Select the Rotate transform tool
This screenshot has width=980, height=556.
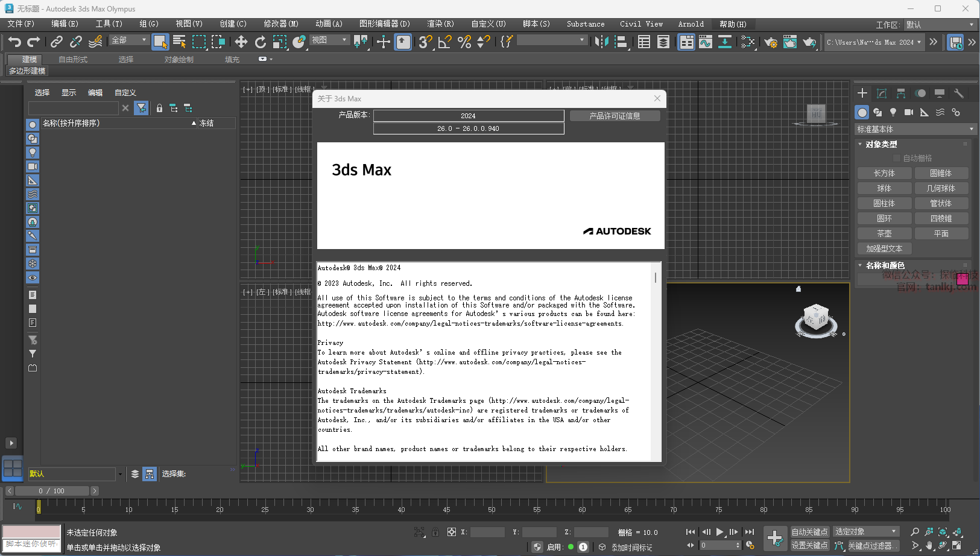click(x=261, y=42)
